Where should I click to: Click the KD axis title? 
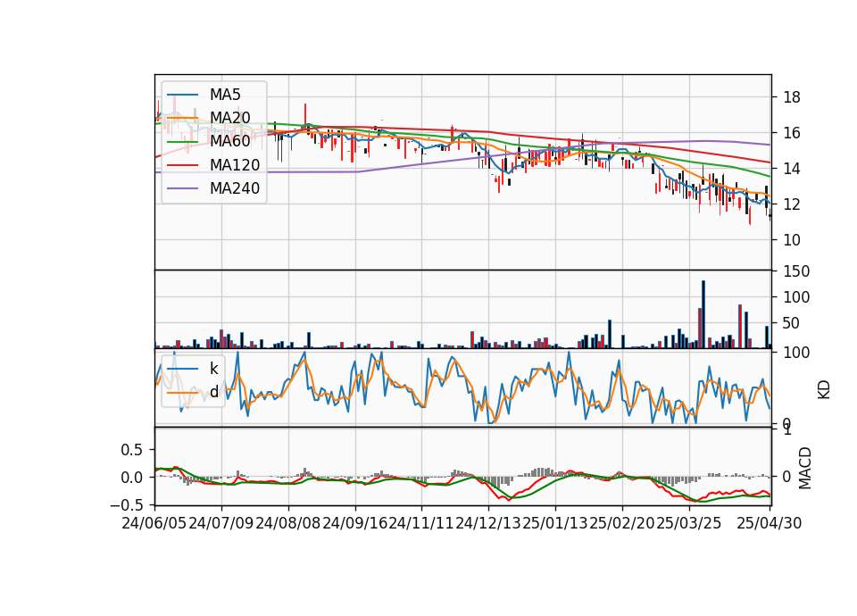coord(824,390)
